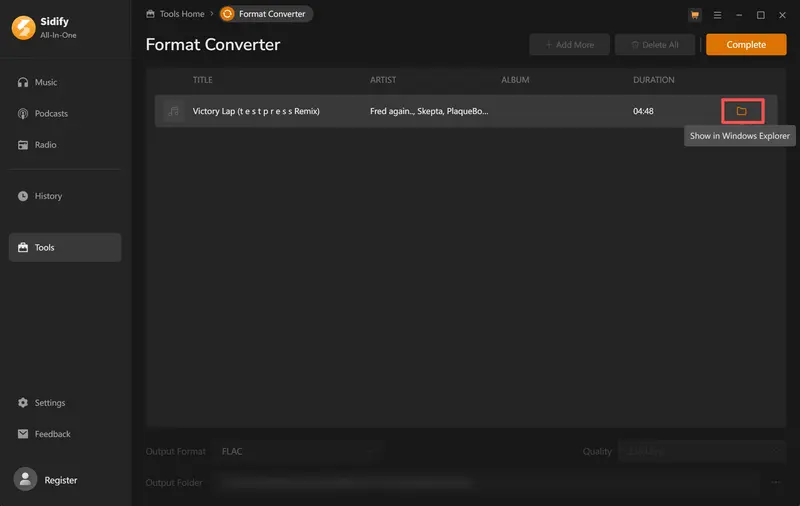The height and width of the screenshot is (506, 800).
Task: Open the shopping cart icon
Action: pos(694,15)
